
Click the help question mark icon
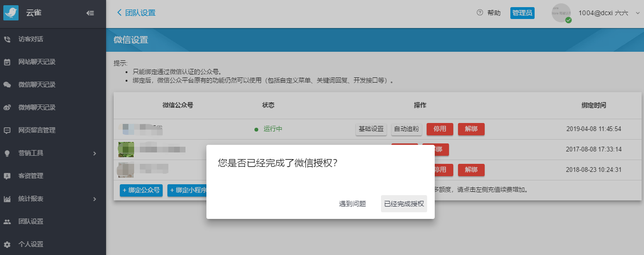pos(480,13)
